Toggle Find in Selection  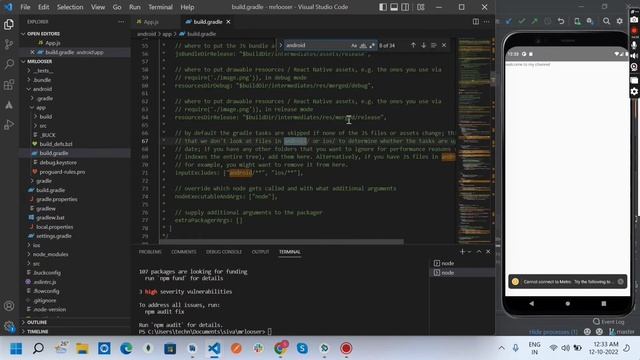433,45
